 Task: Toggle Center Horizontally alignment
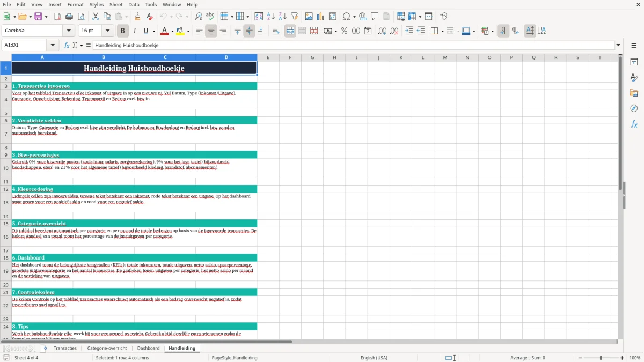(x=211, y=31)
